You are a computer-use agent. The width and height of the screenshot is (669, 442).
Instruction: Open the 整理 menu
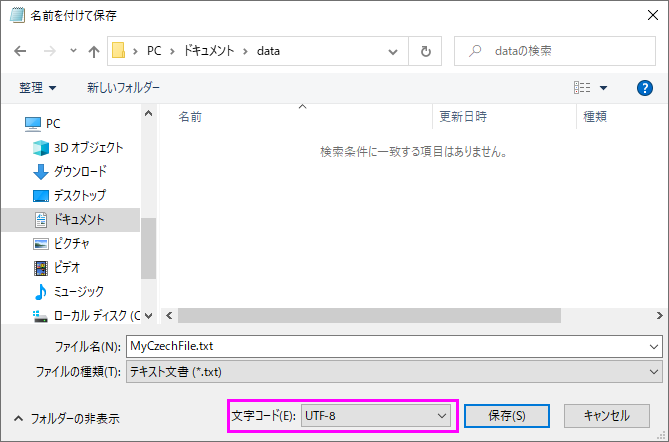click(37, 88)
